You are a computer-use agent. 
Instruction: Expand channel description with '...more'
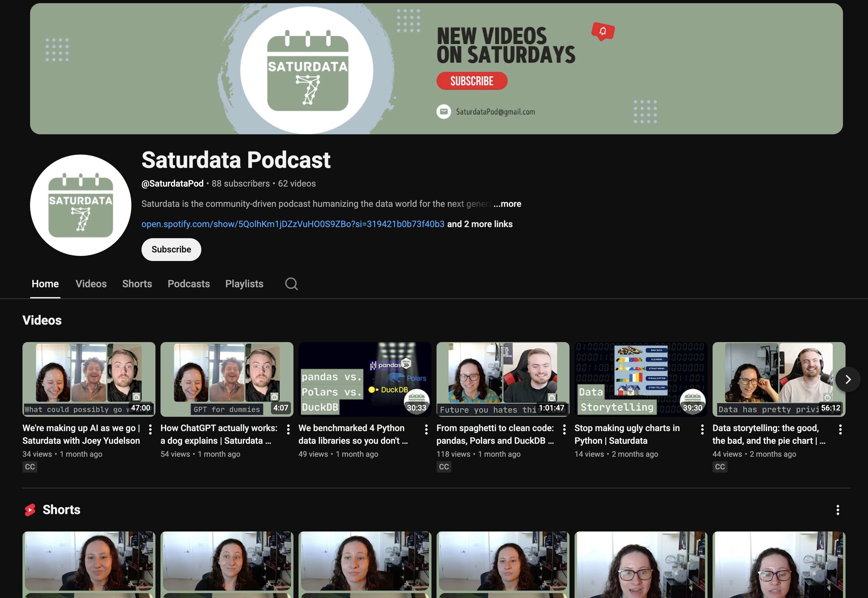[507, 204]
